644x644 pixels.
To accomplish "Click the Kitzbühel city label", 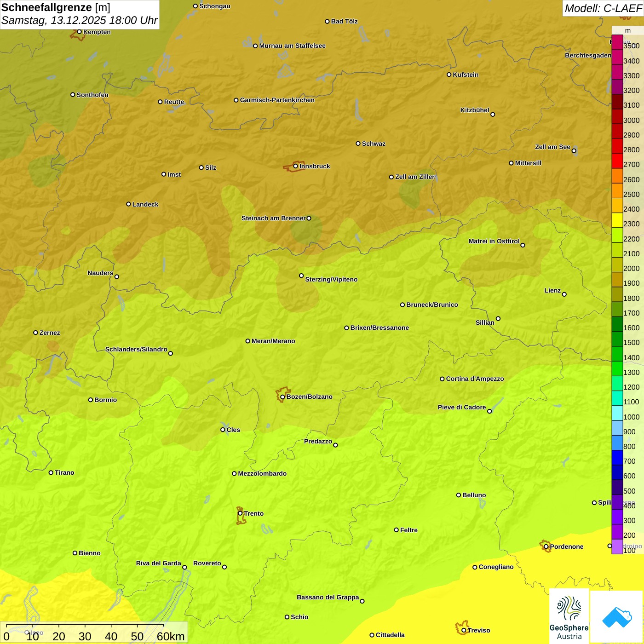I will click(475, 110).
